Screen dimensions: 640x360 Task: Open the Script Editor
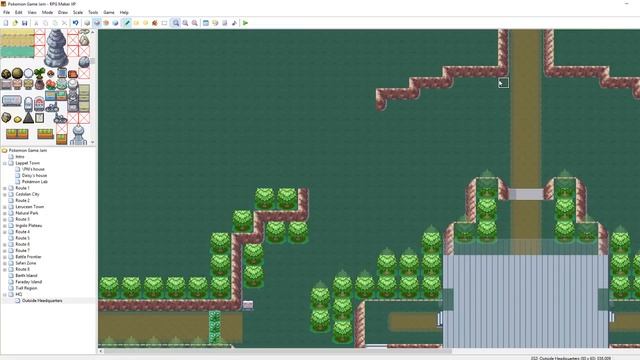pyautogui.click(x=225, y=23)
